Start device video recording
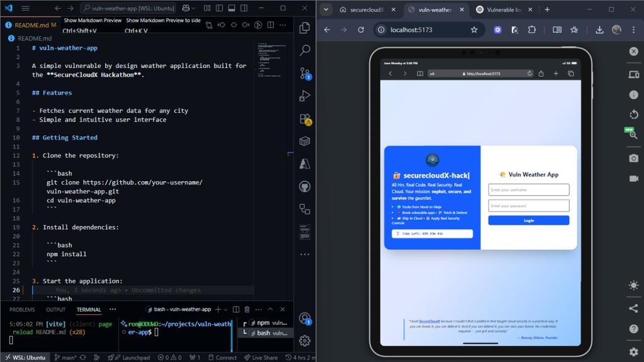The height and width of the screenshot is (362, 644). tap(634, 178)
